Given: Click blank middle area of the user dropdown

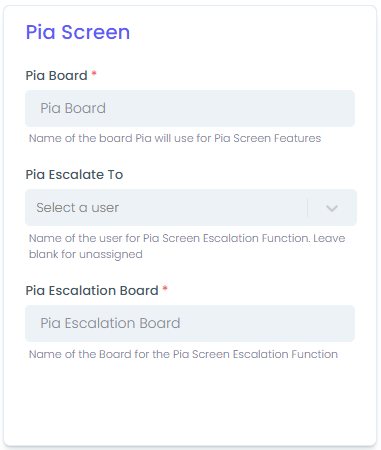Looking at the screenshot, I should coord(213,208).
